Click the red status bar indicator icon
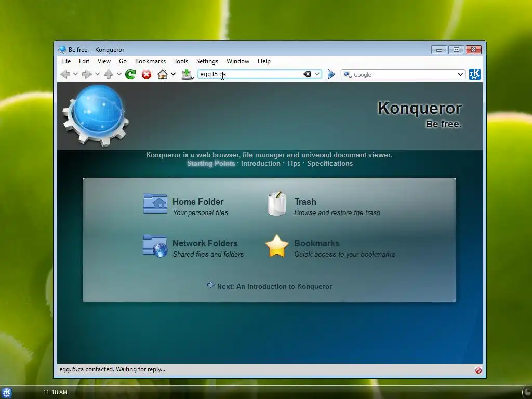This screenshot has height=399, width=532. 478,370
